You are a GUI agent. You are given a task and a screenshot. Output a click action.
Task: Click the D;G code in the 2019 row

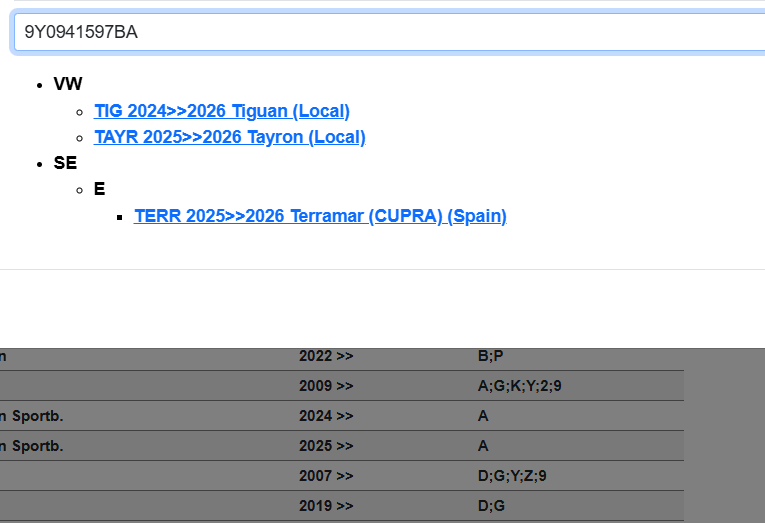(492, 506)
